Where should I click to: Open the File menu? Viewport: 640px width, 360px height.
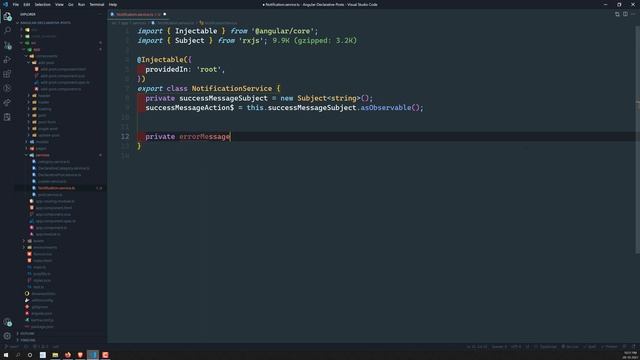[x=16, y=4]
